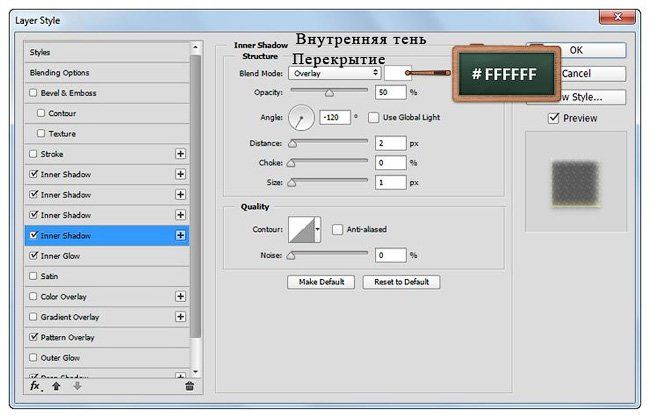Viewport: 650px width, 417px height.
Task: Click the move effect down arrow
Action: [76, 385]
